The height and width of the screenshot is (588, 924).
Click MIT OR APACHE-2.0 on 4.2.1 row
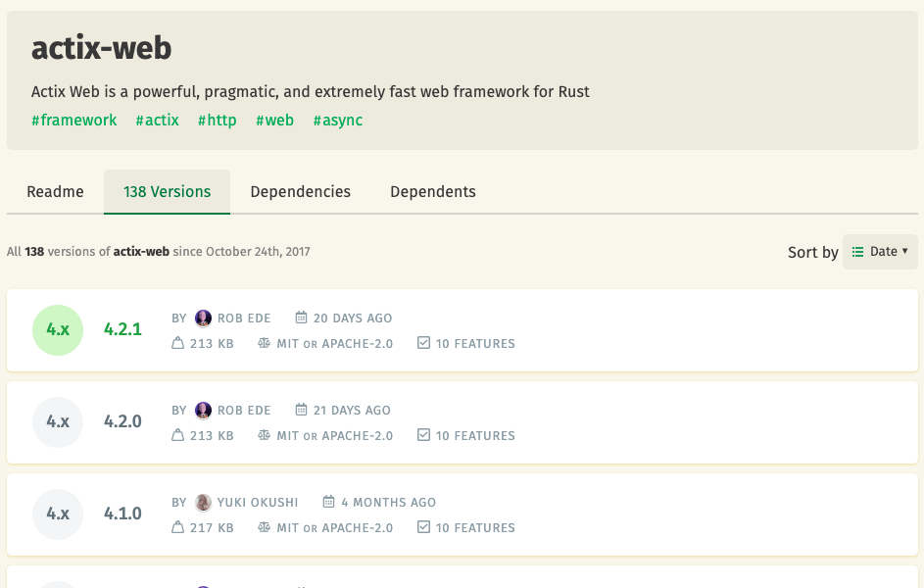pyautogui.click(x=335, y=344)
